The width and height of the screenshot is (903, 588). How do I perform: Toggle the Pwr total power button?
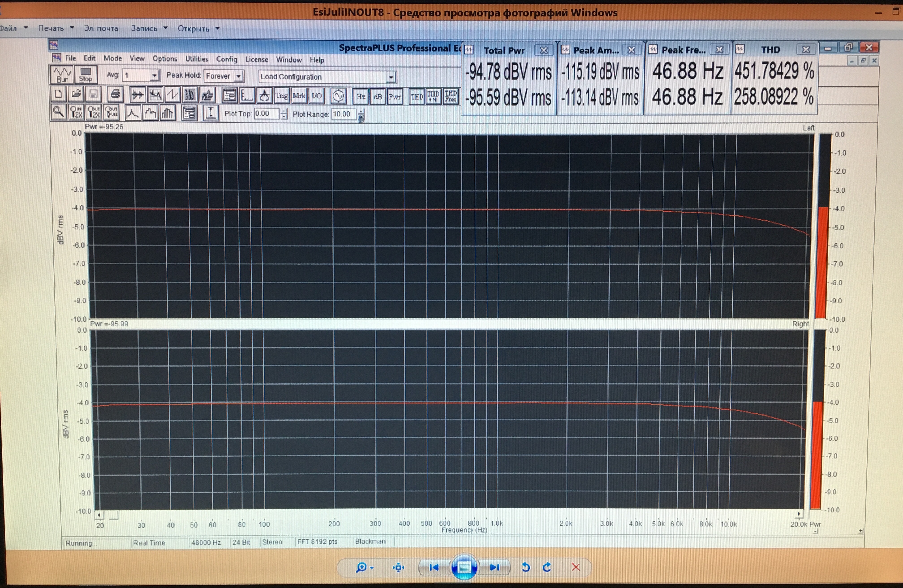(x=395, y=96)
